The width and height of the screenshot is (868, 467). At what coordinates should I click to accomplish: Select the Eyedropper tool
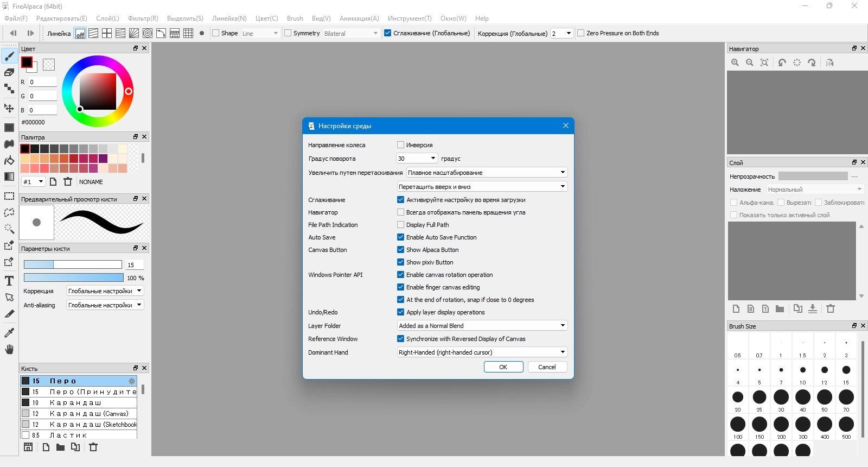pyautogui.click(x=9, y=332)
